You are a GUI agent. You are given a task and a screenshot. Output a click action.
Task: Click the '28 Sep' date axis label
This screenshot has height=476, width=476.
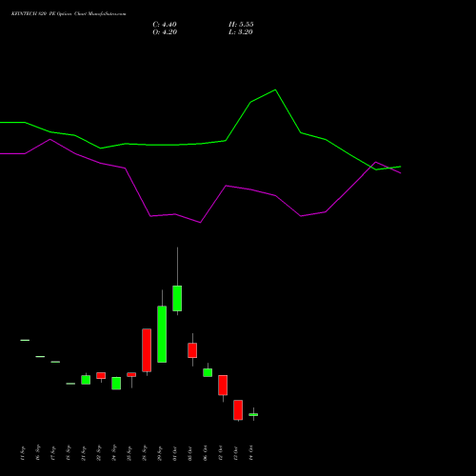coord(145,453)
